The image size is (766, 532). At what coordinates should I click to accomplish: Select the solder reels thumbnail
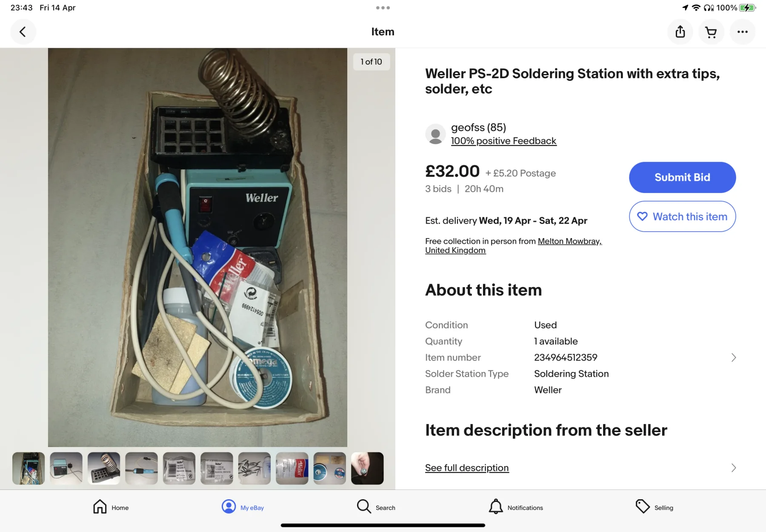coord(330,468)
